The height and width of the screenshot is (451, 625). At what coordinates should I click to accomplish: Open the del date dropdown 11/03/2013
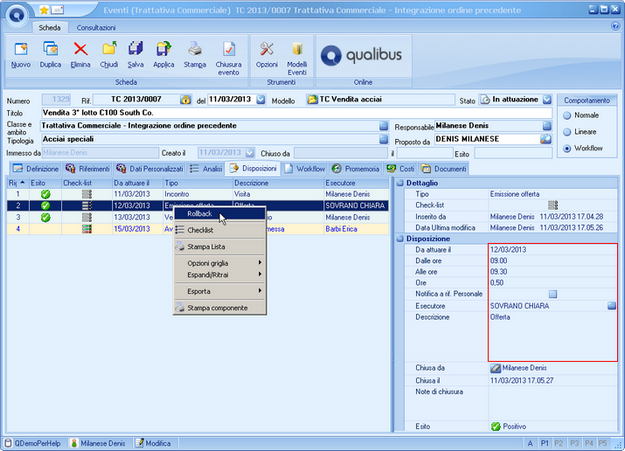(261, 99)
